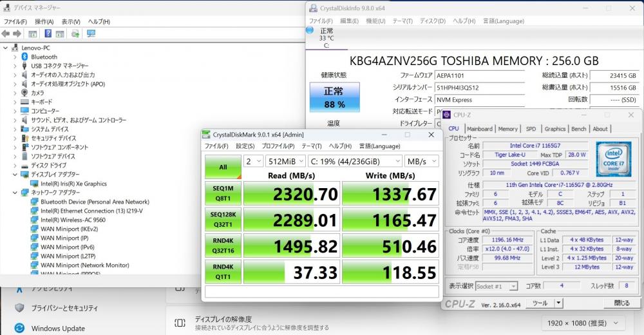Image resolution: width=644 pixels, height=335 pixels.
Task: Click the All benchmark button in CrystalDiskMark
Action: tap(223, 167)
